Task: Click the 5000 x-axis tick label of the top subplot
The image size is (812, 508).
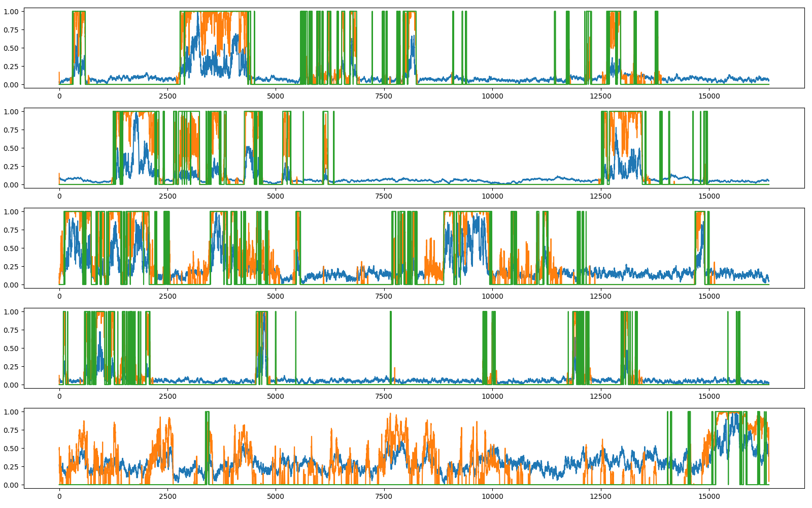Action: 276,96
